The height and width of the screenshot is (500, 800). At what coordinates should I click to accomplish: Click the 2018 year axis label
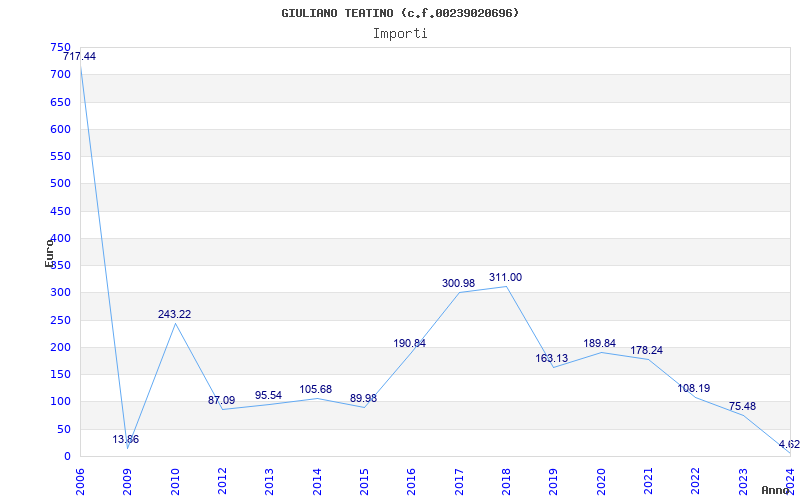tap(506, 481)
